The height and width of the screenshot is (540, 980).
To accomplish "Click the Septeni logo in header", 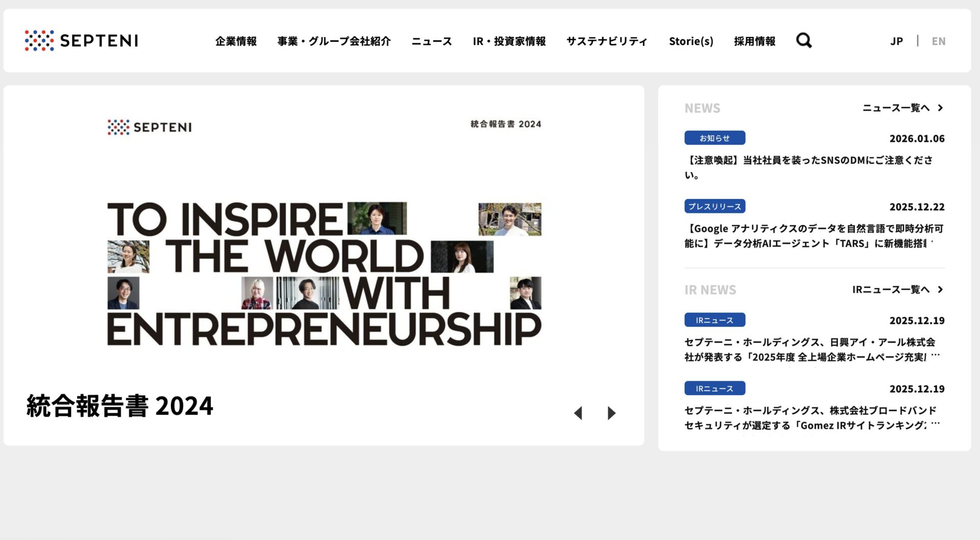I will 82,40.
